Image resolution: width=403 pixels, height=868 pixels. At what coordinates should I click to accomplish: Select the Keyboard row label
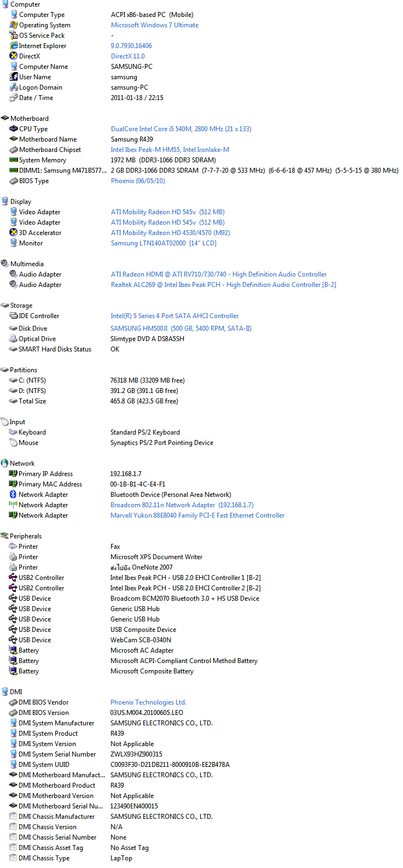(x=32, y=432)
